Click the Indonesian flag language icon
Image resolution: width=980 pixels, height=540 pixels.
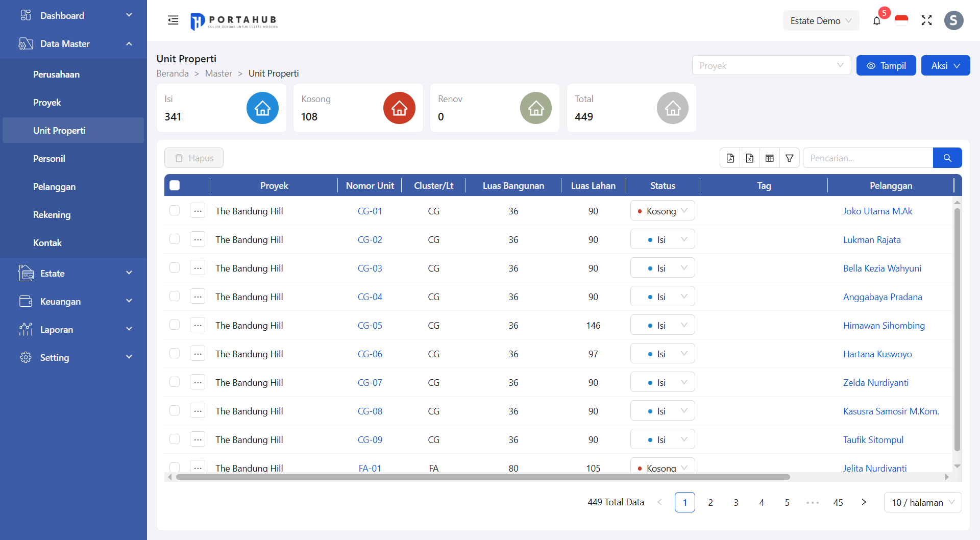(x=901, y=21)
